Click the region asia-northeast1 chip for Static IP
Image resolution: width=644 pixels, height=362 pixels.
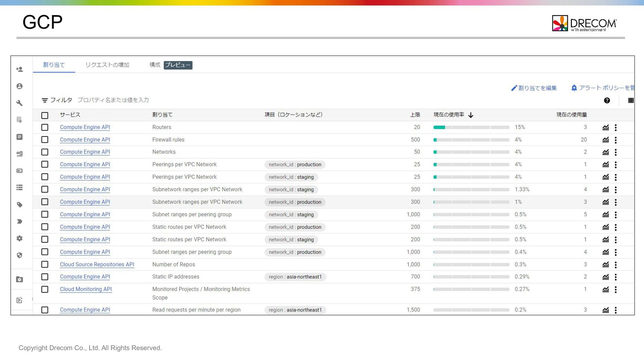pos(295,277)
